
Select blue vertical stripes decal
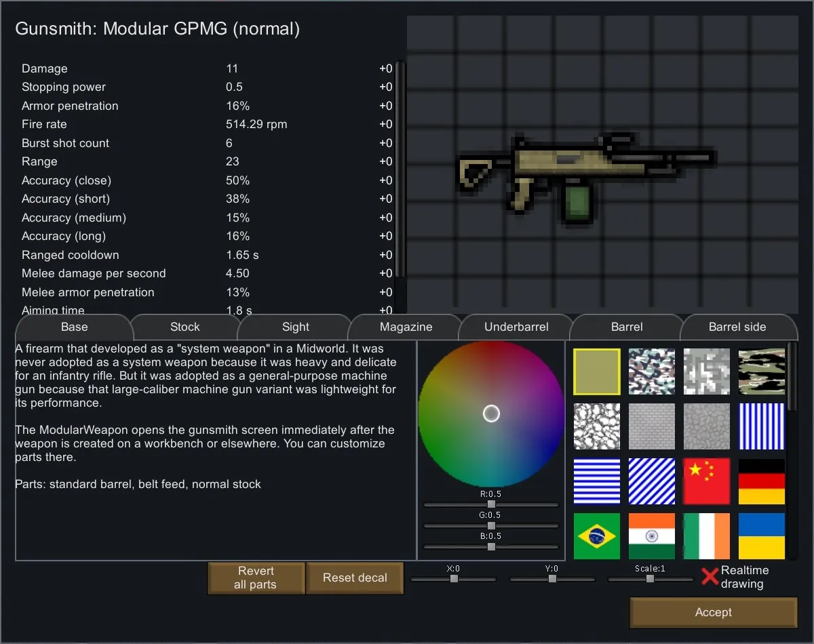coord(761,426)
